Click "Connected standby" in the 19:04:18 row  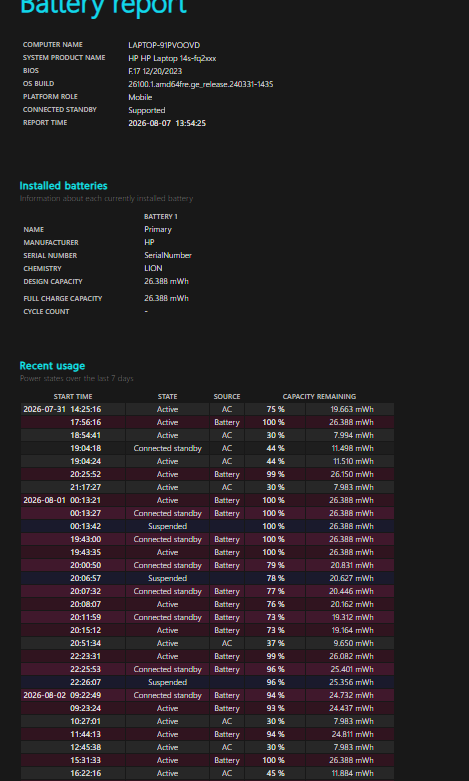[x=167, y=448]
